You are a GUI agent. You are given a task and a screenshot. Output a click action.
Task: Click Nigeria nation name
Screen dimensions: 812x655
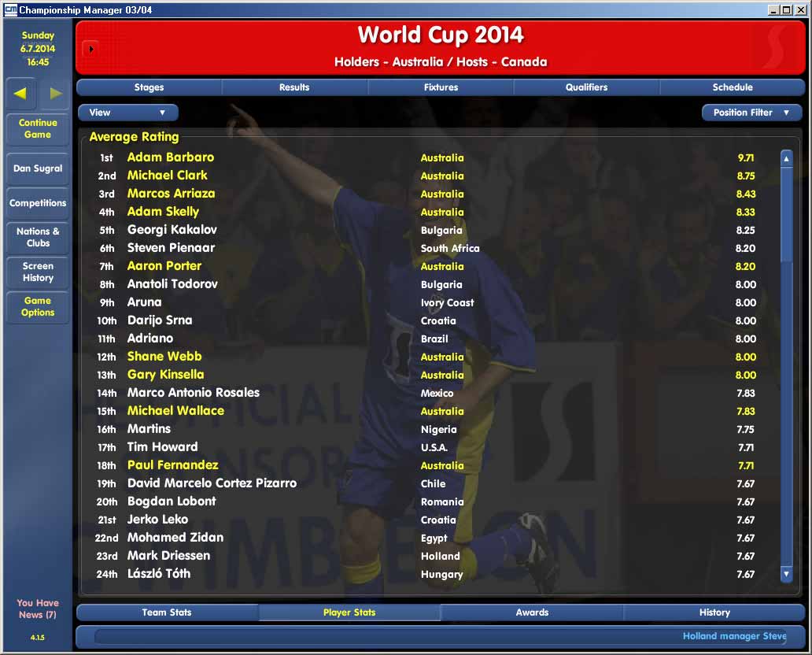438,430
